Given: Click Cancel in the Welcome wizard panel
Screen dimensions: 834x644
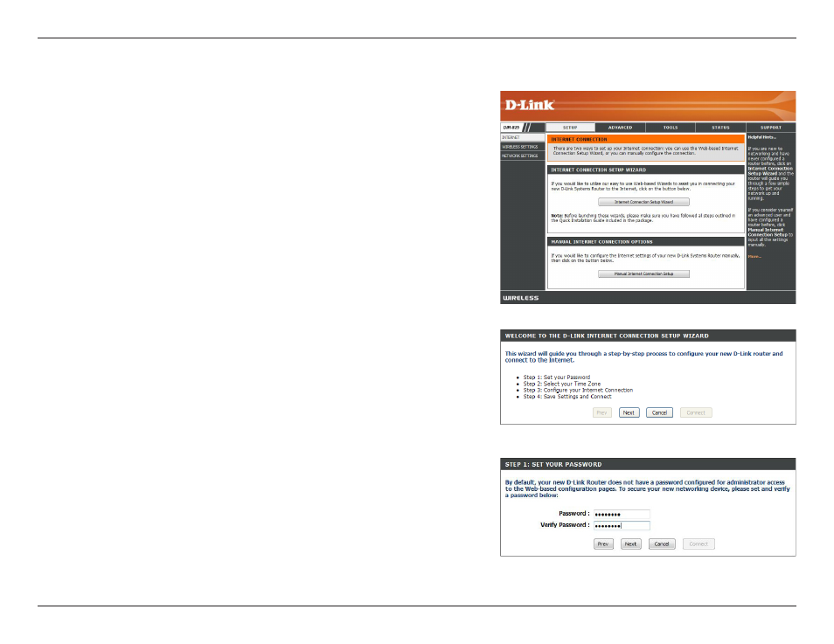Looking at the screenshot, I should (659, 412).
